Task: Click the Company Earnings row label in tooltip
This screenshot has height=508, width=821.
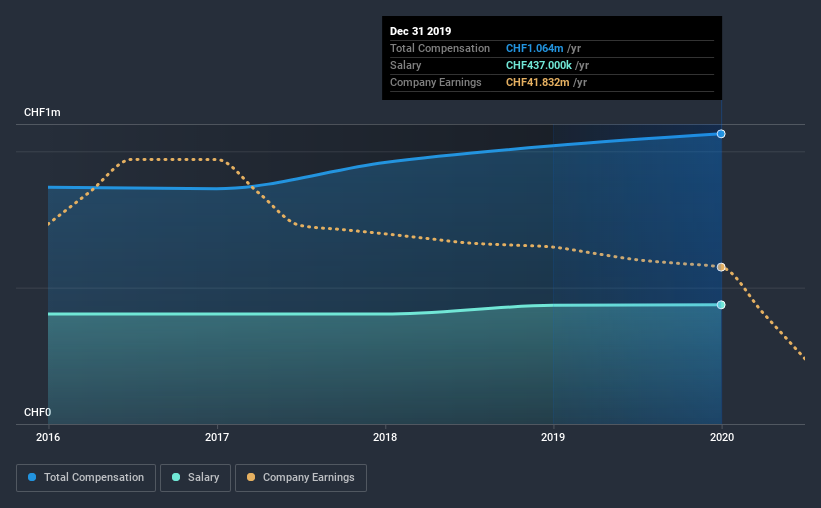Action: point(436,82)
